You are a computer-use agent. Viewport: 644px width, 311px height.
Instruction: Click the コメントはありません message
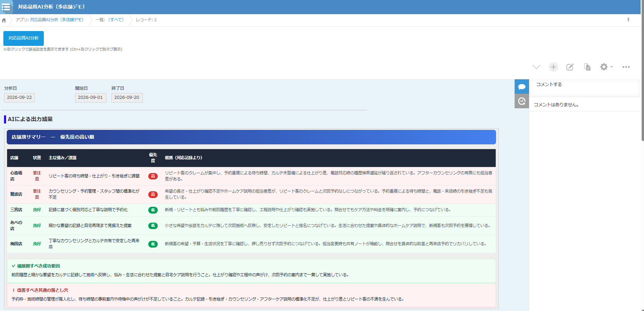(x=556, y=105)
